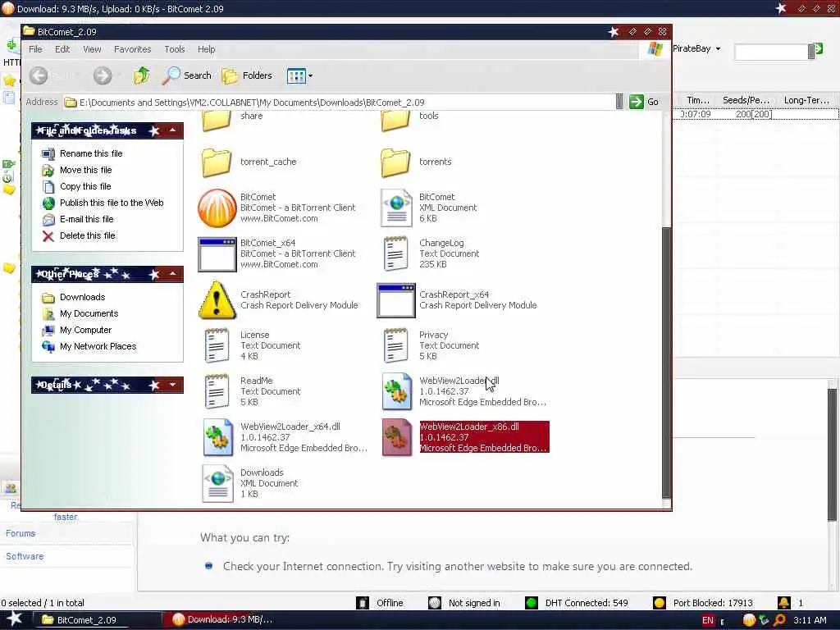
Task: Switch to BitComet Download taskbar button
Action: [230, 620]
